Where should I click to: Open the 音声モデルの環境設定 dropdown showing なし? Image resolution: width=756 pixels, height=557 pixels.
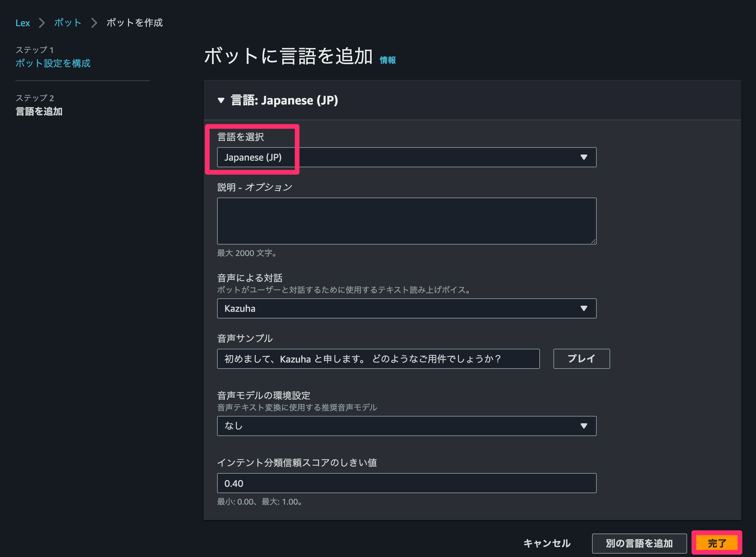pyautogui.click(x=405, y=426)
